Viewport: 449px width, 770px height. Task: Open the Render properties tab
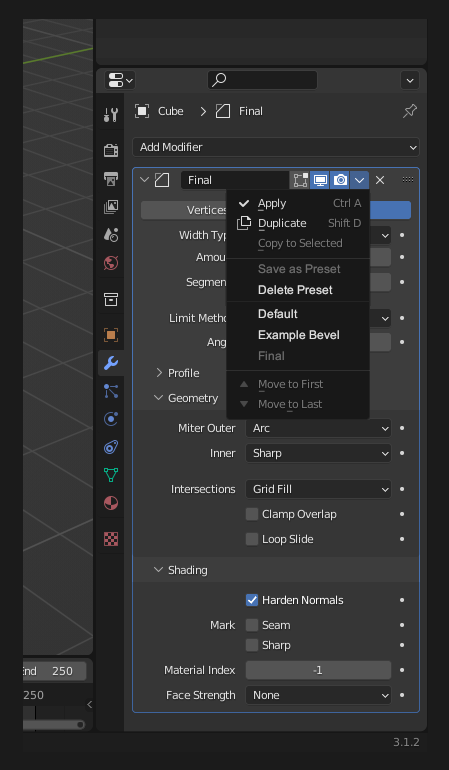click(111, 150)
